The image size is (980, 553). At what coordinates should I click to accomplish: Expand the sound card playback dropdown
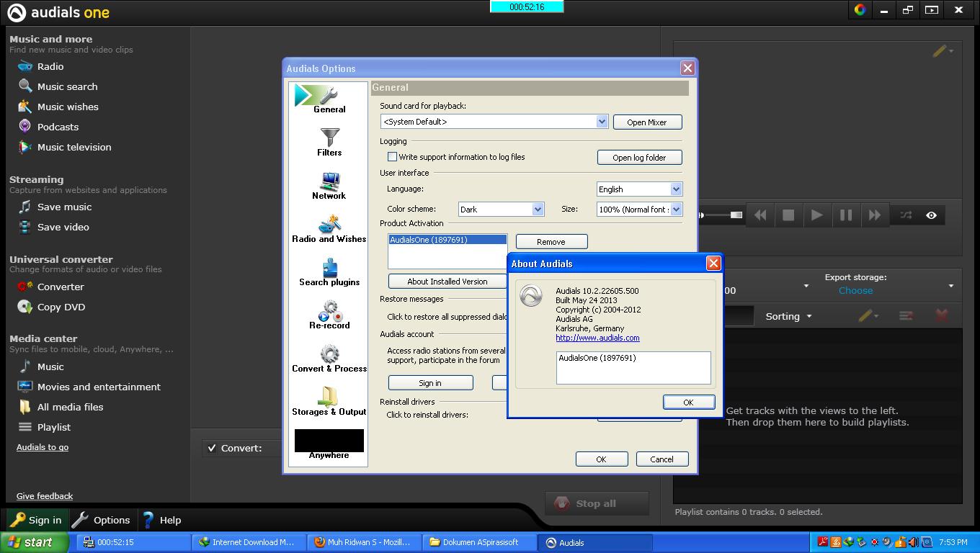(x=602, y=122)
